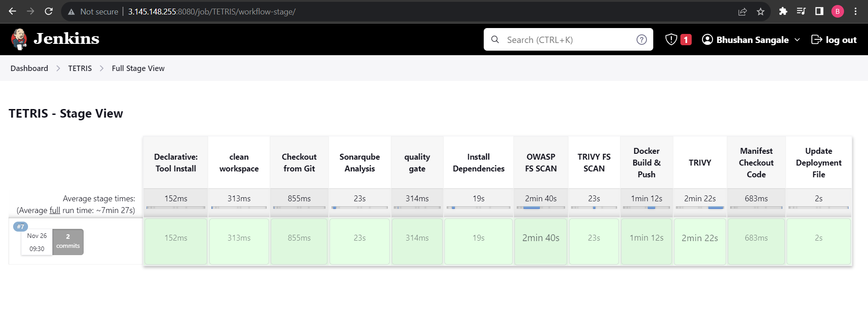The width and height of the screenshot is (868, 313).
Task: Open the 855ms Checkout build cell
Action: (x=299, y=242)
